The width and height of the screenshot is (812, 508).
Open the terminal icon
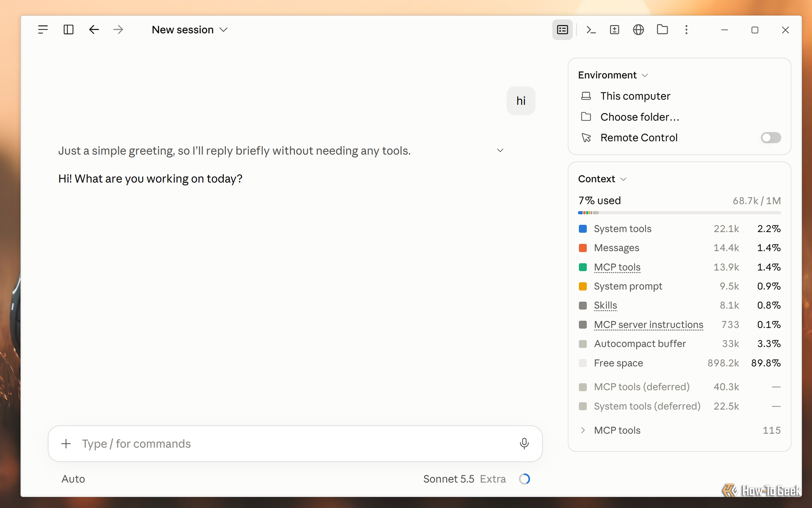tap(591, 30)
